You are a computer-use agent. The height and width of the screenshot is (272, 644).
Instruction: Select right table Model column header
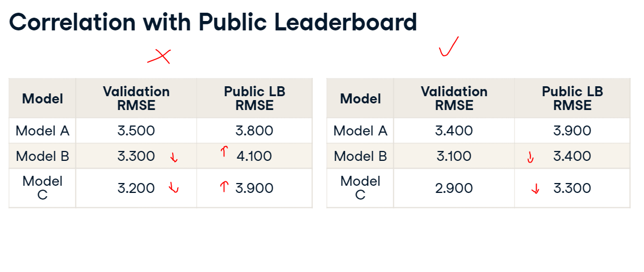360,99
